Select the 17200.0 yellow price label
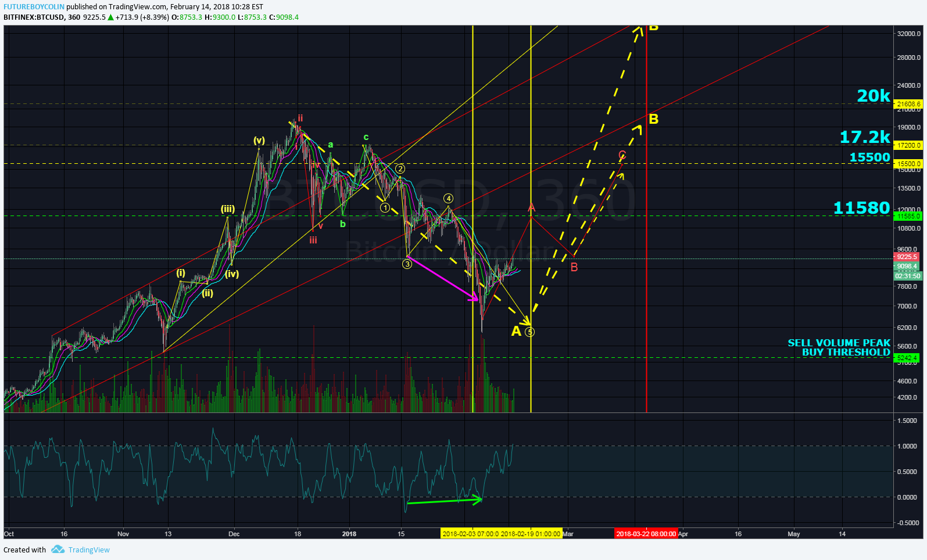This screenshot has height=560, width=927. coord(908,145)
